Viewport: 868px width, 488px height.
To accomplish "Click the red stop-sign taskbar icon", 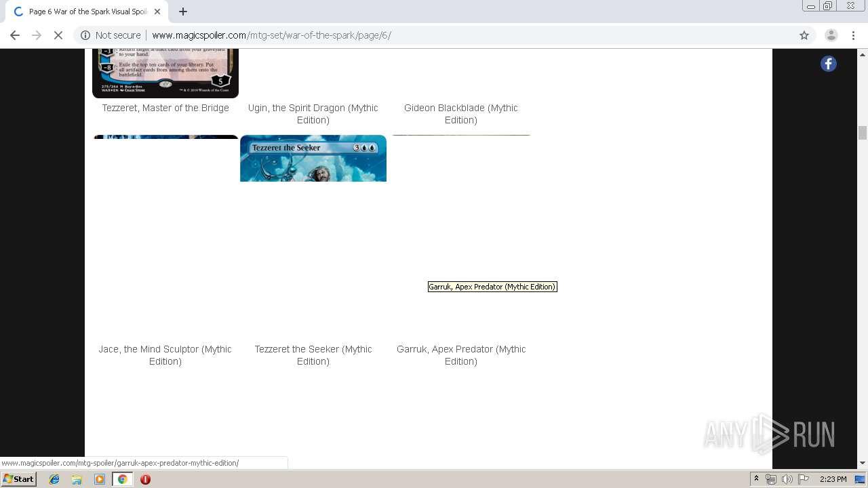I will click(145, 479).
